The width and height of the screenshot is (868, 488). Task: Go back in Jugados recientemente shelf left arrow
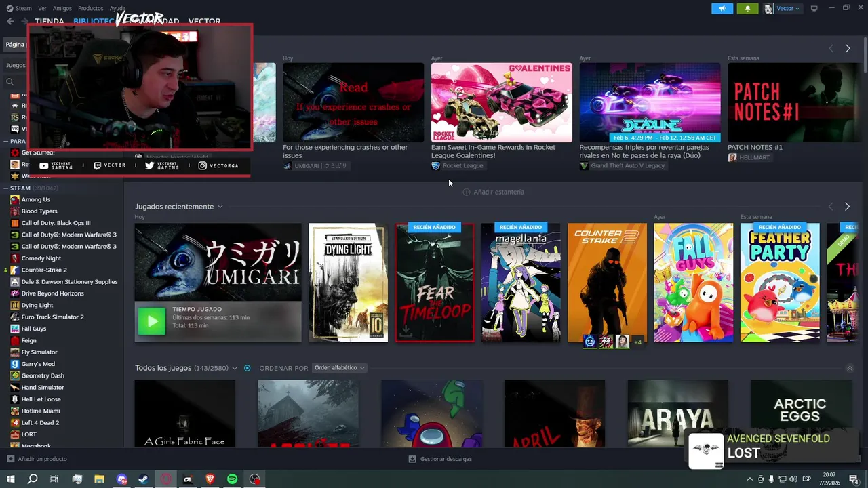click(x=831, y=206)
